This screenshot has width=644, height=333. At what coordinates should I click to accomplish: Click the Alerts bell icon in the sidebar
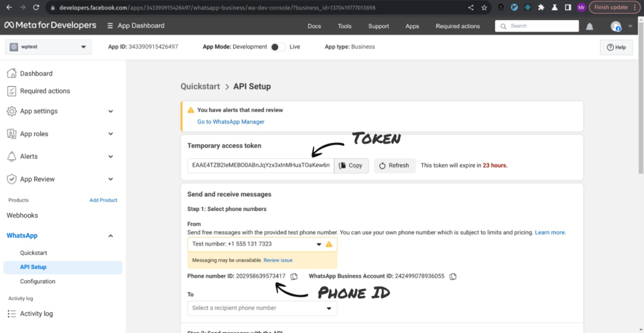tap(12, 156)
